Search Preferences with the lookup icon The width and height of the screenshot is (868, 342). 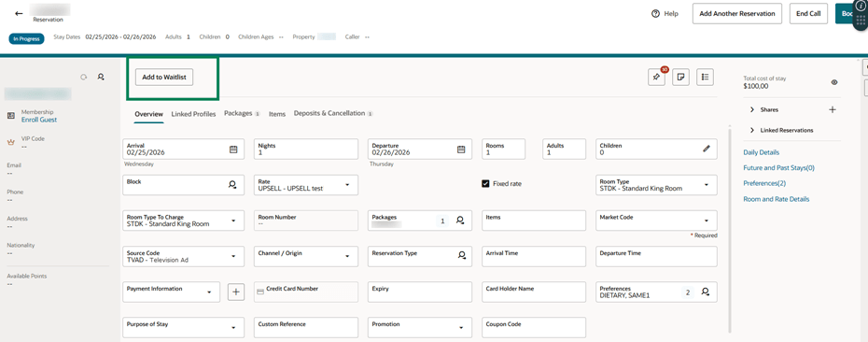pos(706,292)
